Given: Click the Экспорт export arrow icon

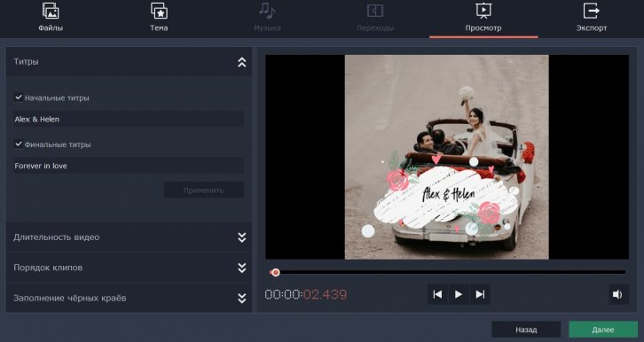Looking at the screenshot, I should pos(592,11).
